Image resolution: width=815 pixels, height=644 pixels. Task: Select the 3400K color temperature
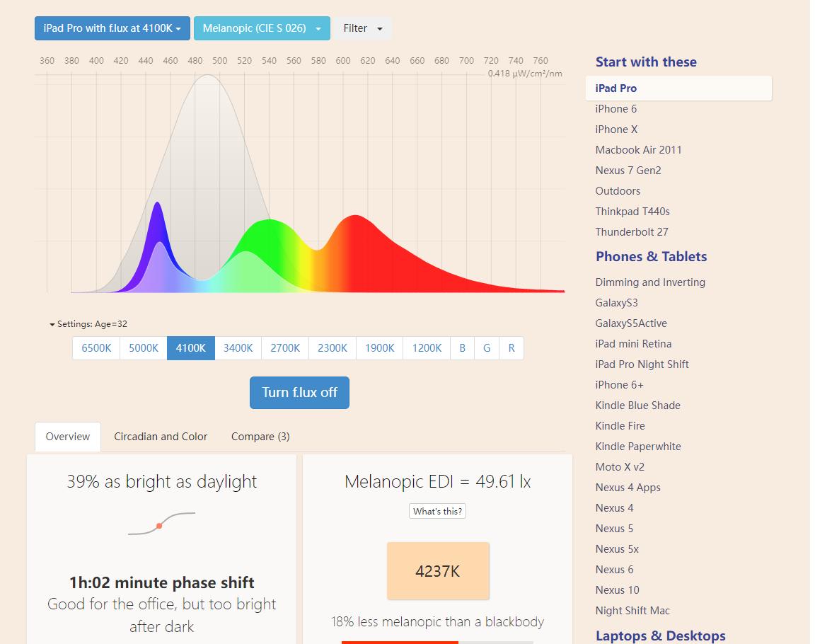238,348
